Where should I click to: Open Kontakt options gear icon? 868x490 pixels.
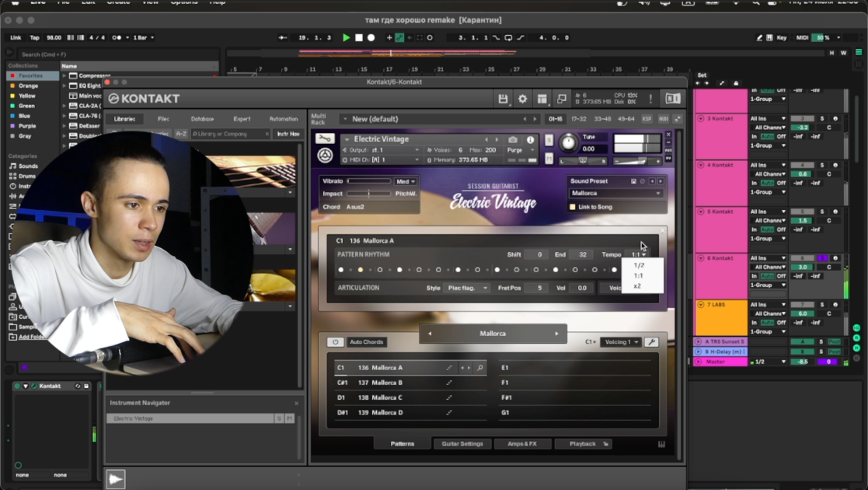pyautogui.click(x=522, y=99)
